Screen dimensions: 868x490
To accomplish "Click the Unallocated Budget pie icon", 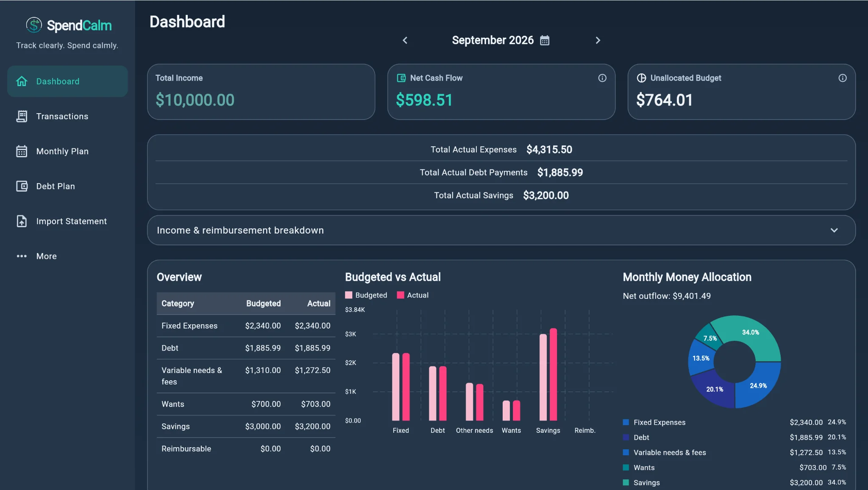I will click(641, 78).
